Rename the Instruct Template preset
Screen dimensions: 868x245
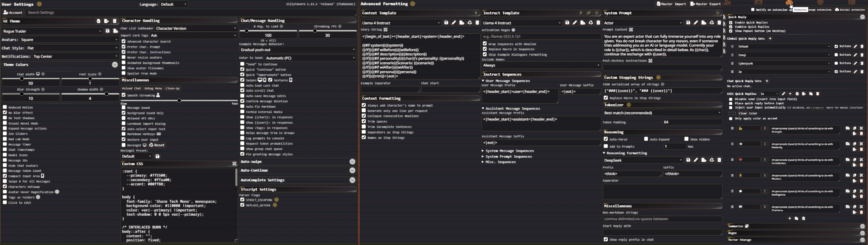[x=575, y=23]
